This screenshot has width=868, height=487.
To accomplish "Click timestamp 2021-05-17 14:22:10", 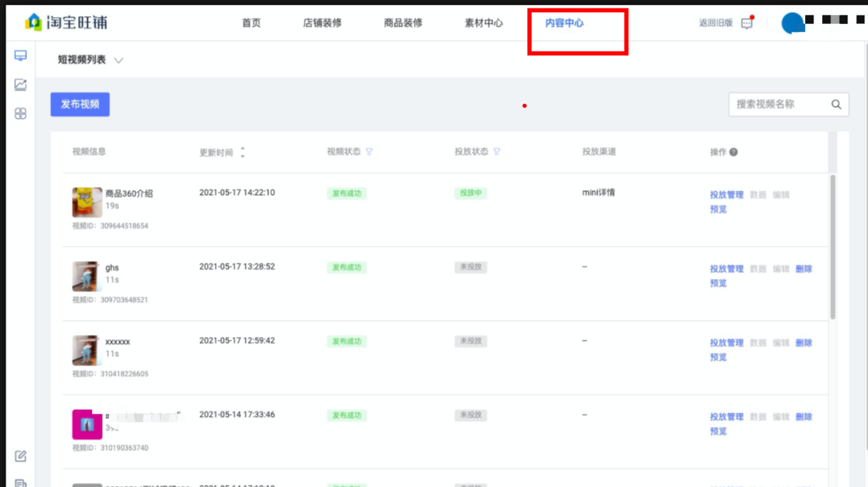I will click(237, 193).
